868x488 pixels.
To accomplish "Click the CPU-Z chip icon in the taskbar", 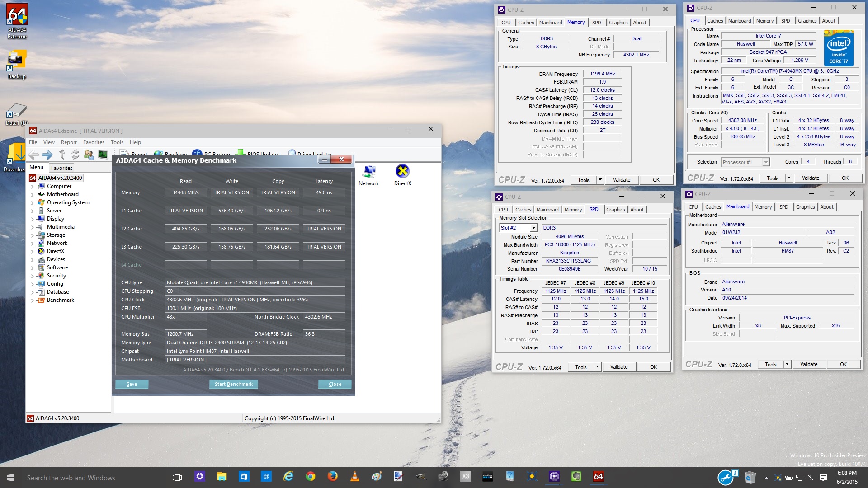I will [x=554, y=477].
